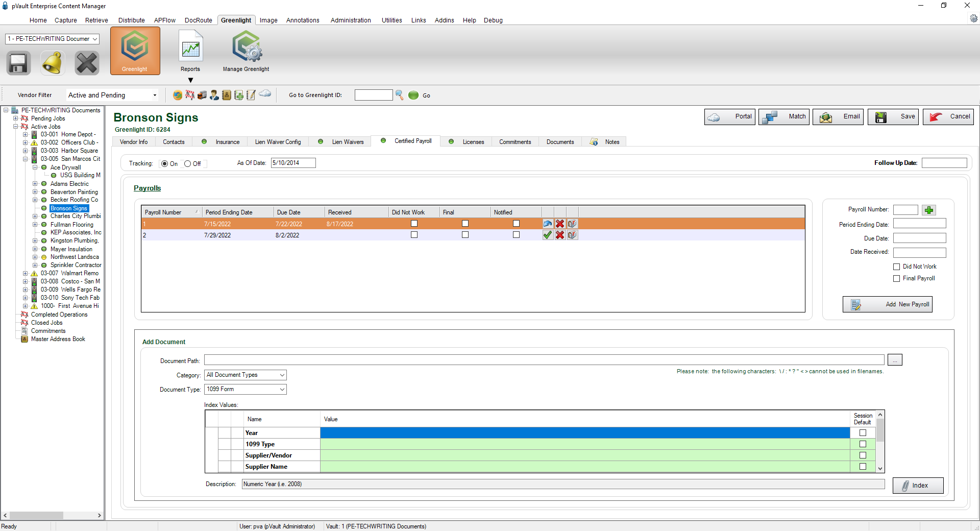The height and width of the screenshot is (531, 980).
Task: Switch to the Commitments tab
Action: (x=515, y=142)
